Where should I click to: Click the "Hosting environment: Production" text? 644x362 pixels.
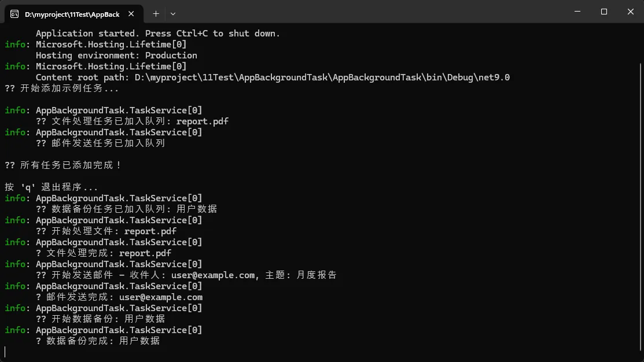coord(116,56)
